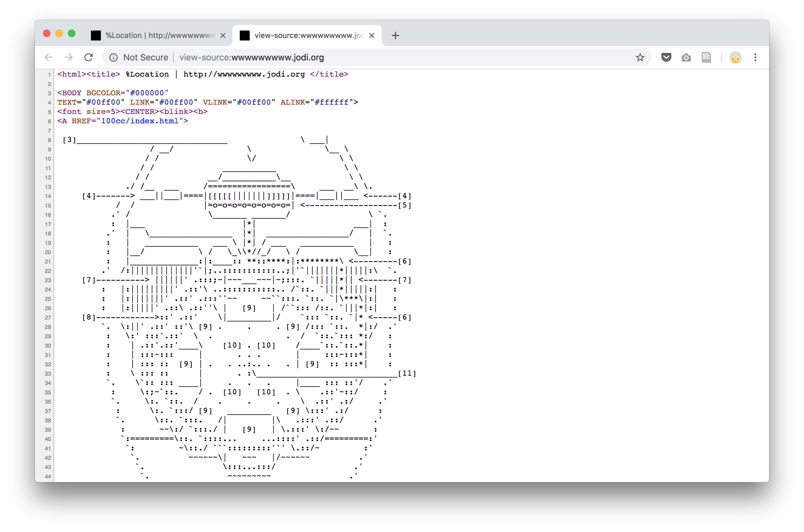Viewport: 804px width, 532px height.
Task: Click line number 44 in gutter
Action: coord(48,476)
